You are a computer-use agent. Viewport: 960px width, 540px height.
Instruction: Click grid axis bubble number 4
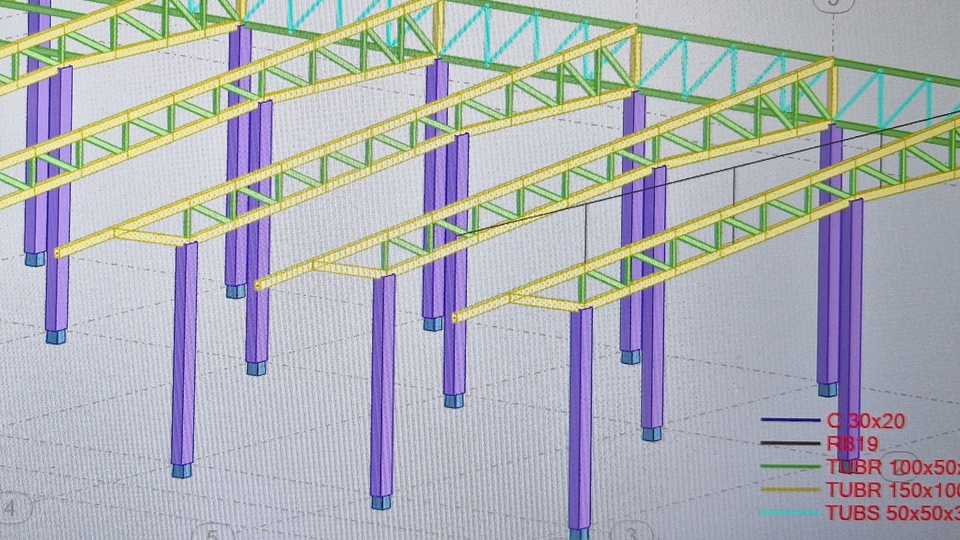point(10,508)
